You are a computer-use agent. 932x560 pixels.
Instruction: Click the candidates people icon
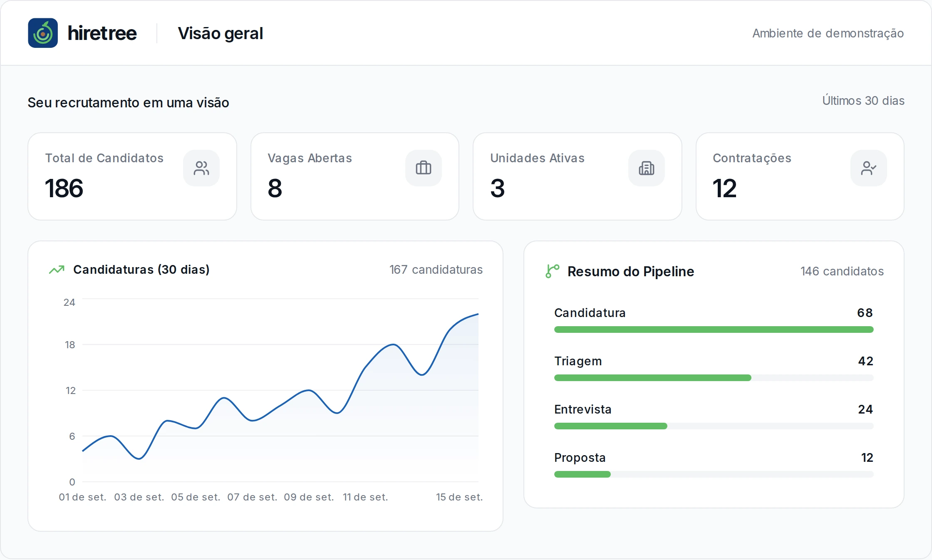[201, 168]
